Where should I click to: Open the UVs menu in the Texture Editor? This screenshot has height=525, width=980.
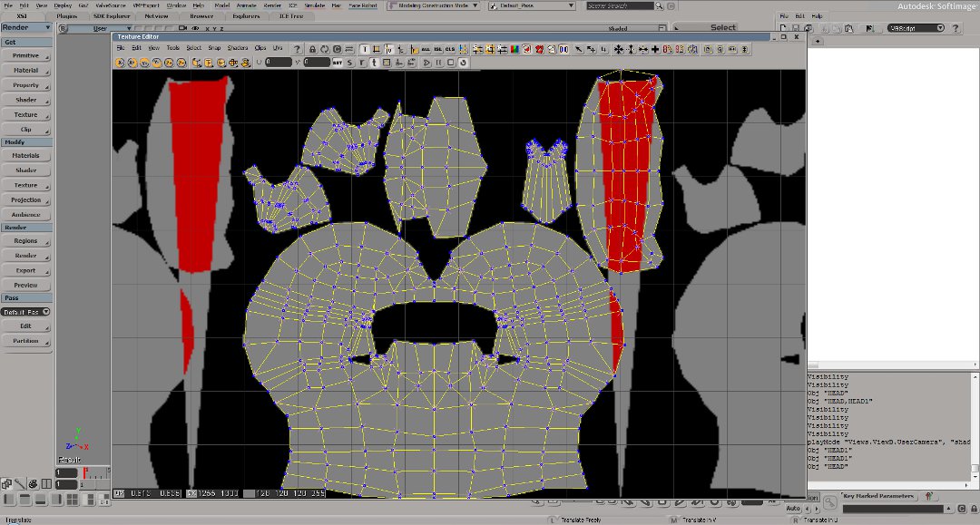click(x=278, y=49)
